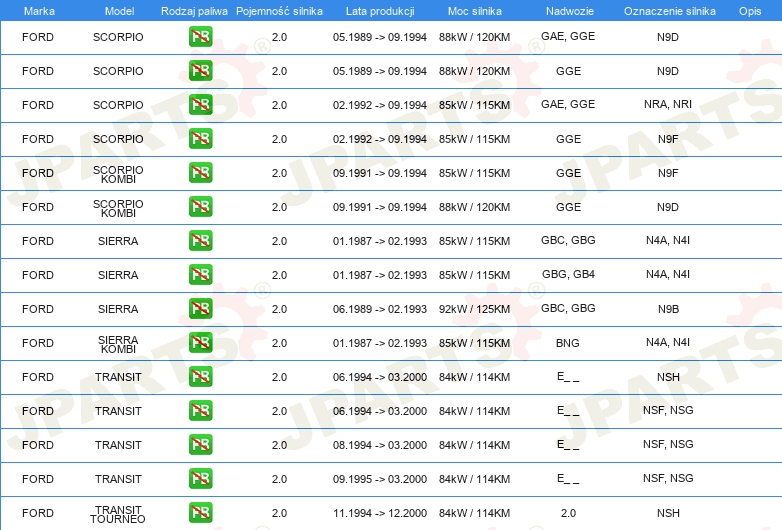Click the Rodzaj paliwa column header
The image size is (782, 530).
click(x=194, y=11)
